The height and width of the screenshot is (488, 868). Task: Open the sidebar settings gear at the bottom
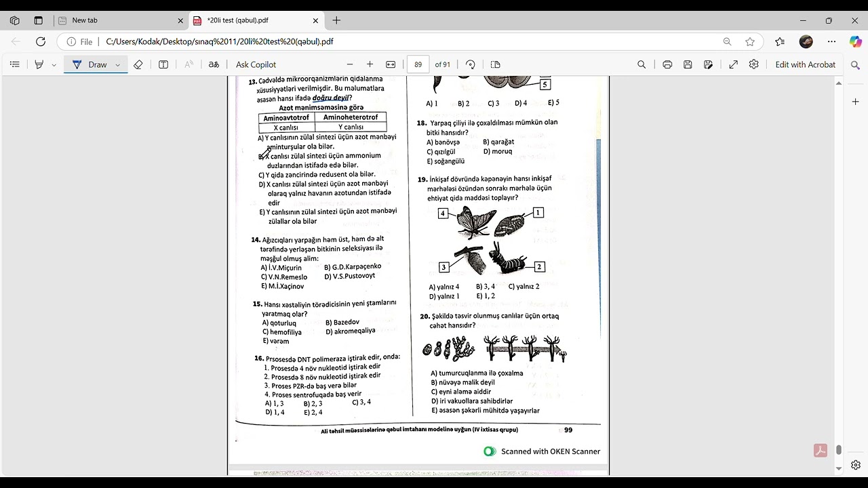point(855,465)
